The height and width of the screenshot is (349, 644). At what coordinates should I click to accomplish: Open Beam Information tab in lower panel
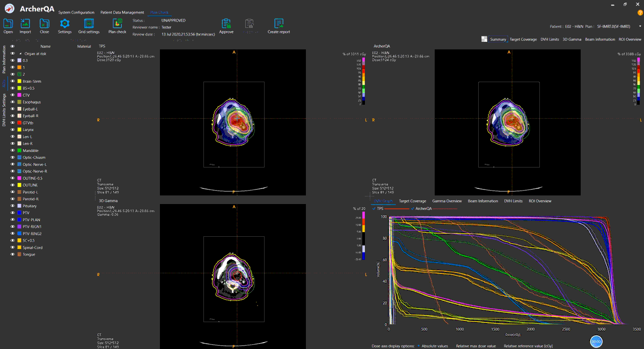(x=483, y=201)
